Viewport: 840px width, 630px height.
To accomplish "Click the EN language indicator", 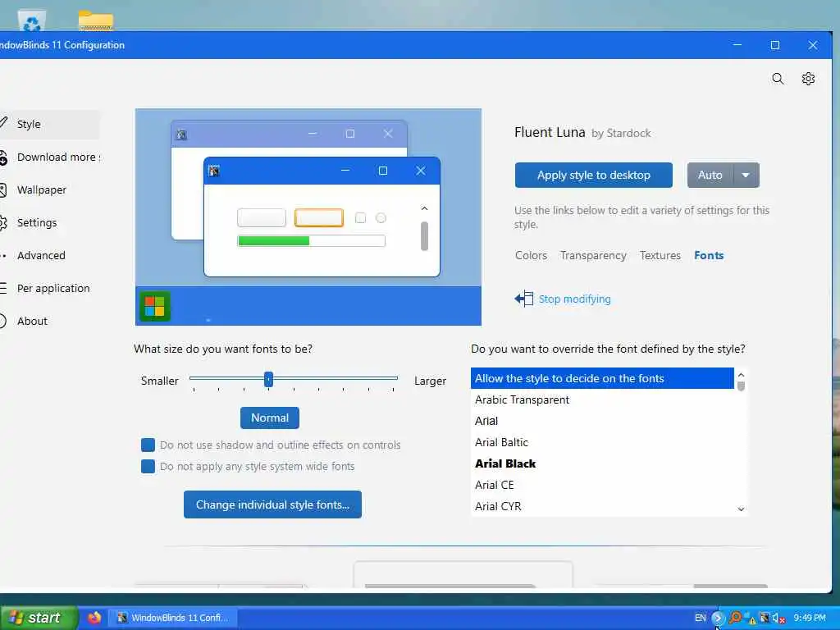I will (701, 618).
